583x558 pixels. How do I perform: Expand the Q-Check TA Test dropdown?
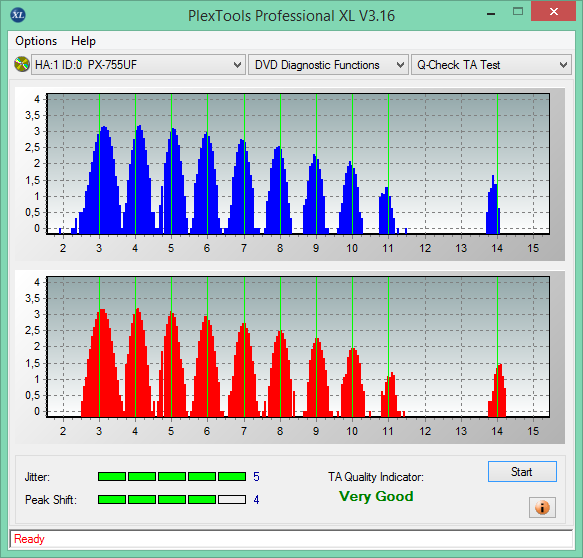coord(491,65)
